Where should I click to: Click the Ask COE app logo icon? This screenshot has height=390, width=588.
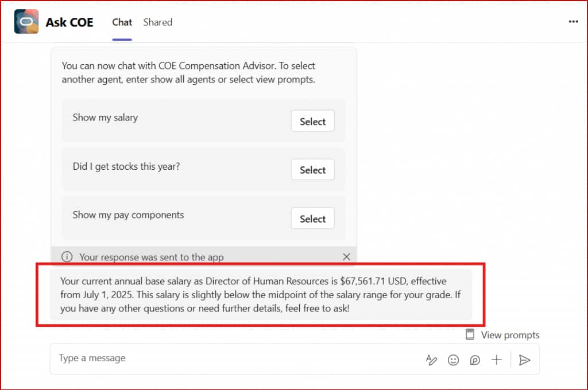(26, 22)
